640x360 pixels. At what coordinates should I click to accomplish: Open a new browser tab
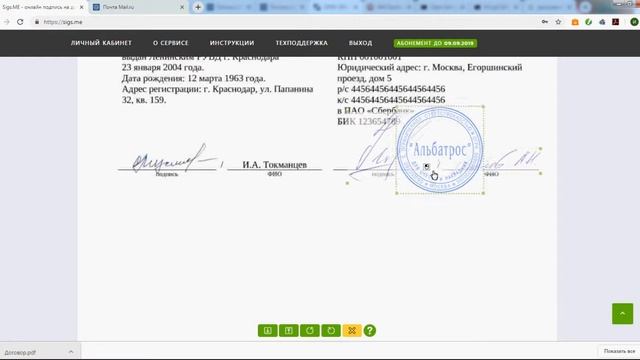coord(198,7)
